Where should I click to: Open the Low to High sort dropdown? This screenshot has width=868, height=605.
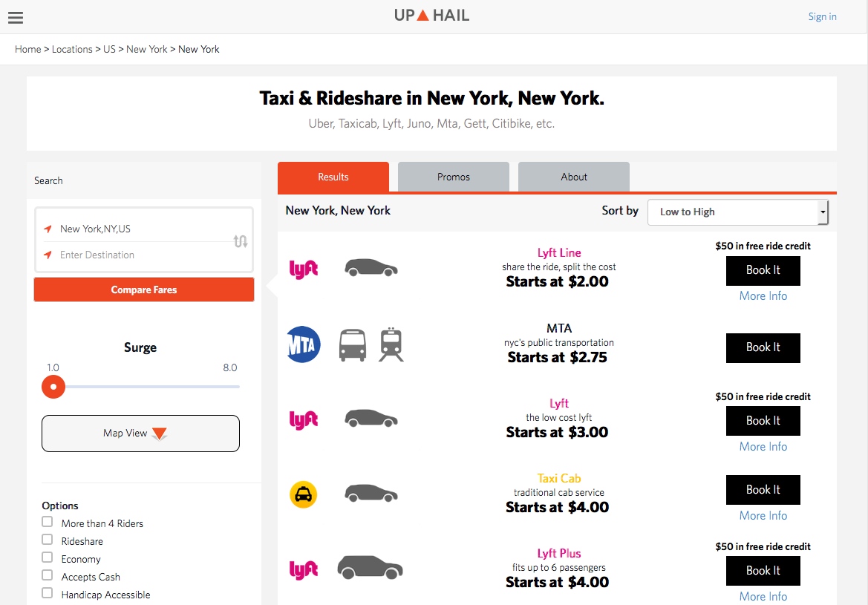737,212
